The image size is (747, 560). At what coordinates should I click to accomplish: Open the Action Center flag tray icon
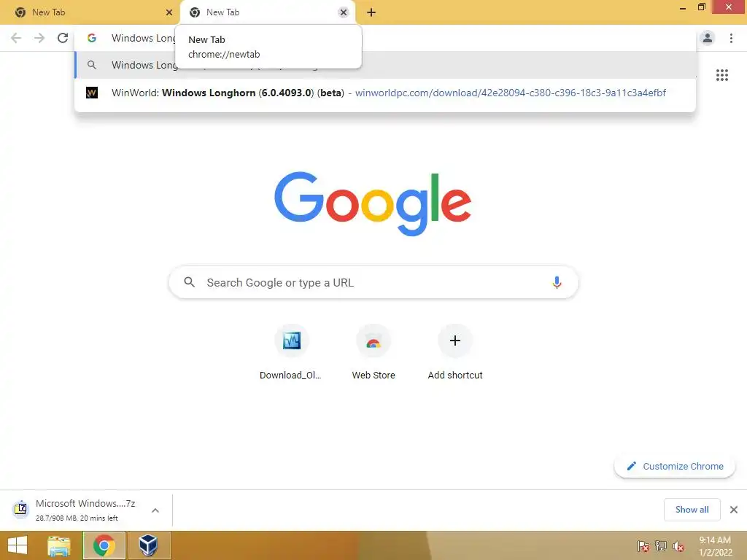(x=643, y=546)
